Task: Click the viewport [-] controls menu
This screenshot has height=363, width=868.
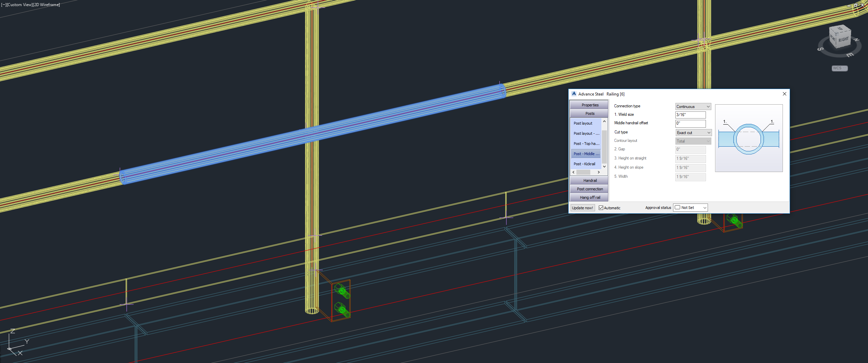Action: pos(4,5)
